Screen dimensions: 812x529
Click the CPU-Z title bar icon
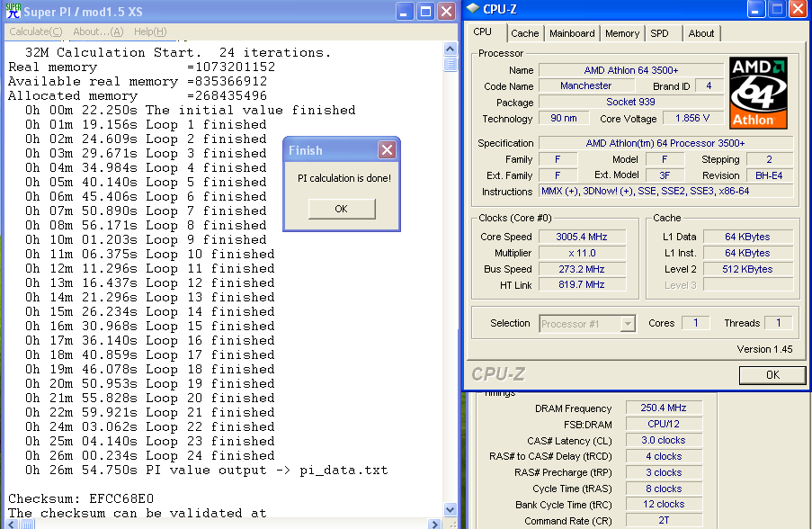[x=473, y=9]
